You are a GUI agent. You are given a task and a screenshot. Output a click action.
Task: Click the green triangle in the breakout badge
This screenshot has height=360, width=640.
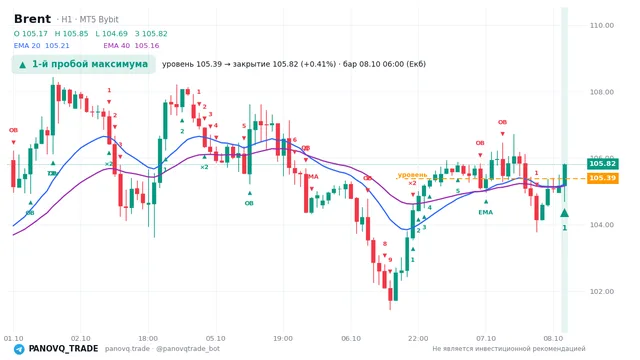22,64
